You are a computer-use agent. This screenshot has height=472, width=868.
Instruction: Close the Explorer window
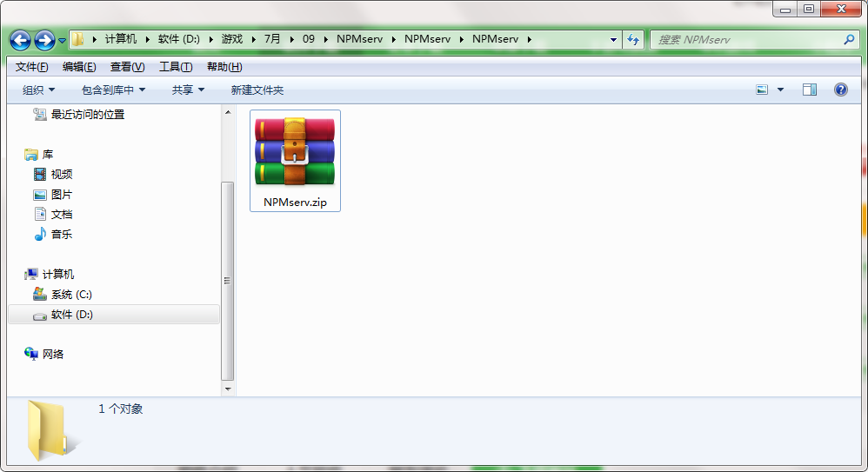click(x=841, y=10)
